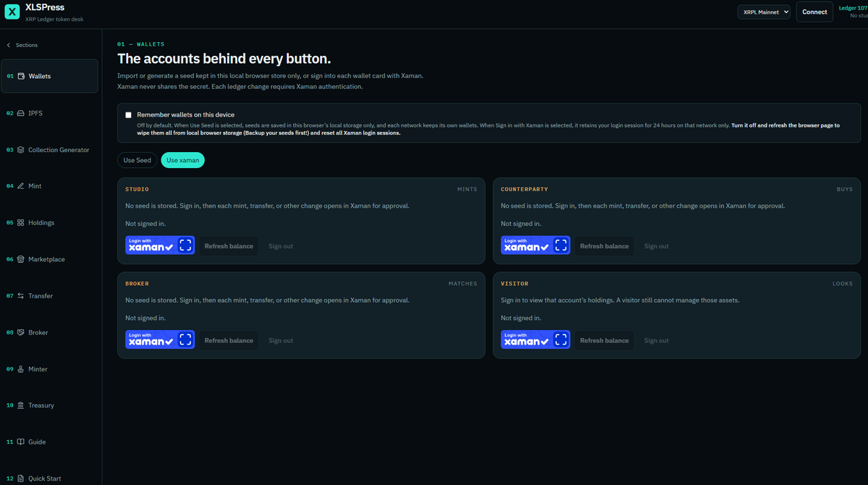Click the Minter stamp icon
The image size is (868, 485).
click(x=20, y=368)
